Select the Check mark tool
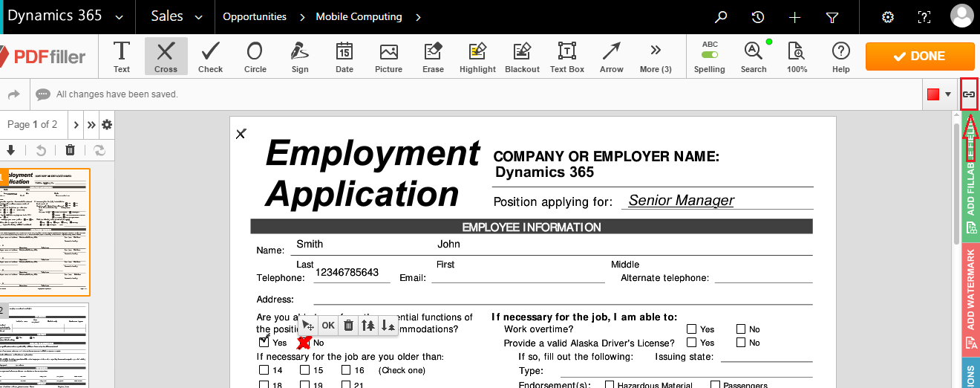 pos(211,56)
